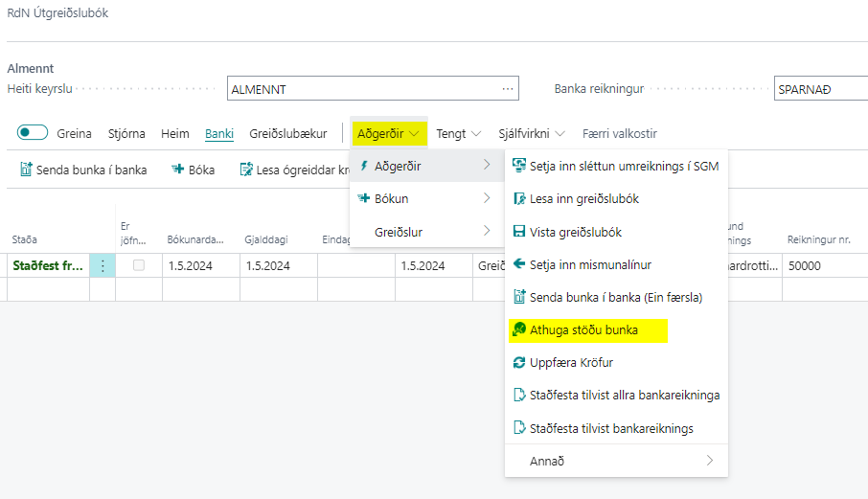Click the Setja inn mismunalínur arrow icon
This screenshot has width=868, height=499.
pyautogui.click(x=519, y=264)
